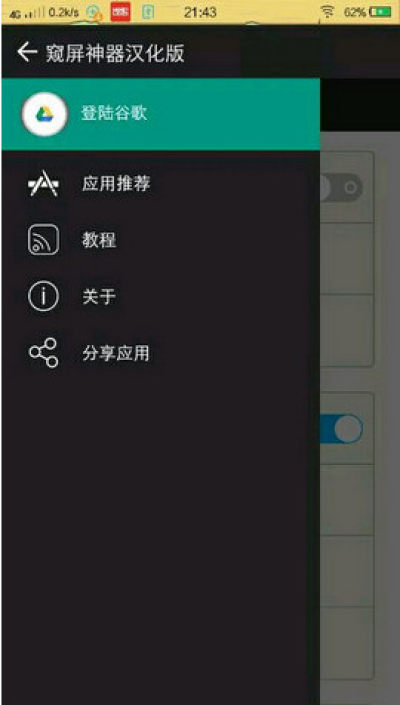Tap the 21:43 clock in status bar
The height and width of the screenshot is (705, 400).
(x=200, y=12)
